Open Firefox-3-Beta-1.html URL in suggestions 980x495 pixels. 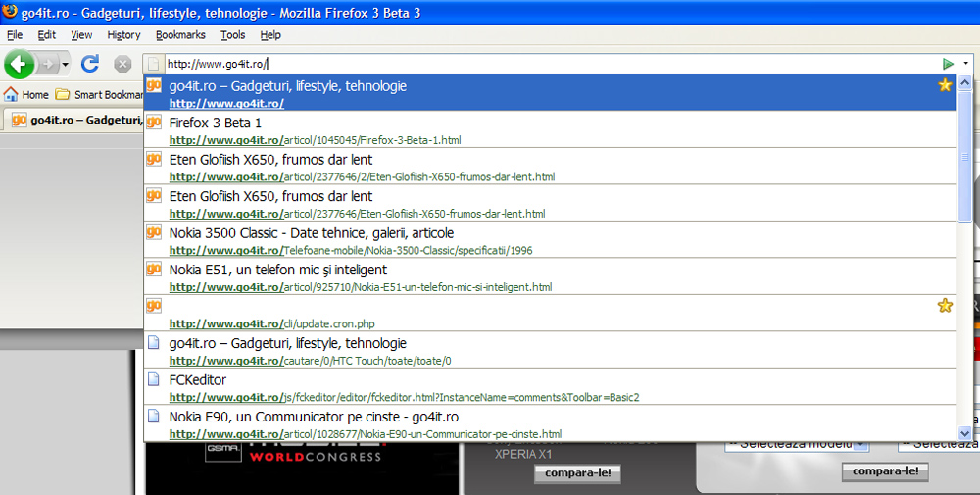click(315, 140)
